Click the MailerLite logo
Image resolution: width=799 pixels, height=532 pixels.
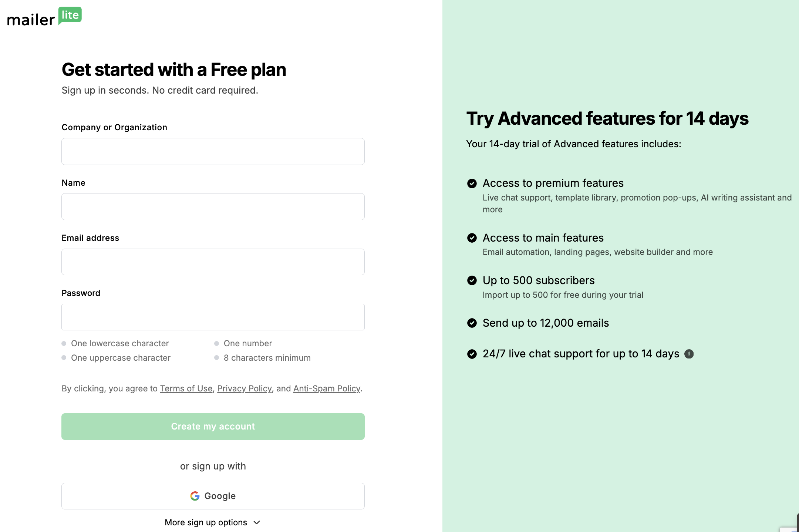click(x=44, y=17)
